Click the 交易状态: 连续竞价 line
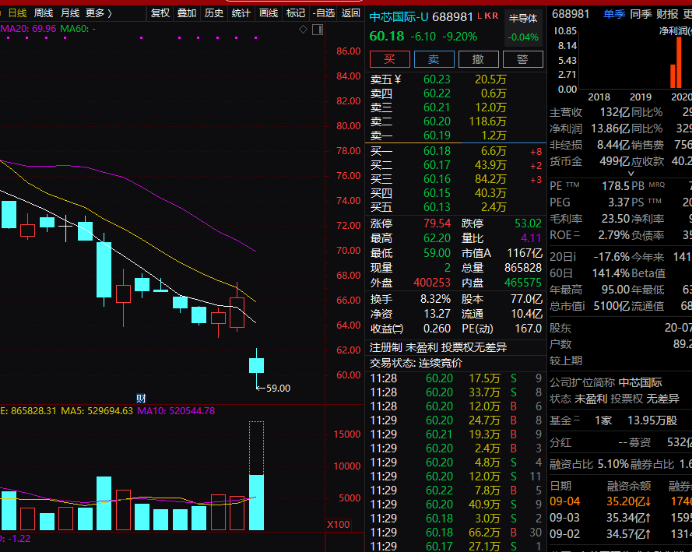The image size is (693, 552). [x=416, y=363]
